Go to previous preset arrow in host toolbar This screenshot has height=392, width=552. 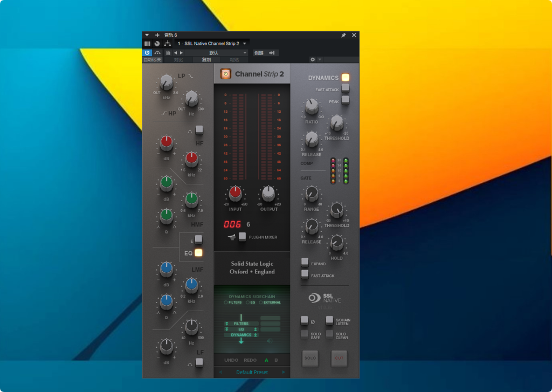click(x=175, y=53)
